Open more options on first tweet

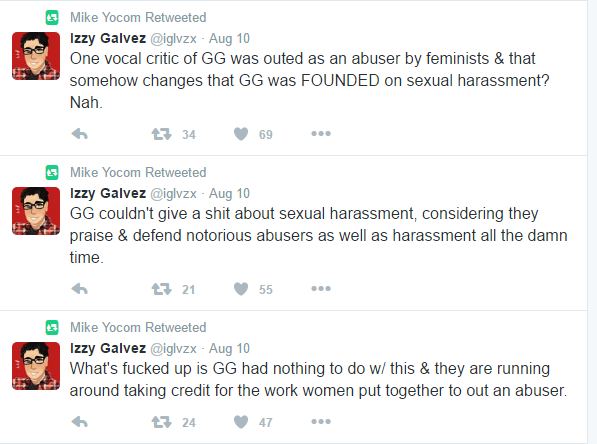click(321, 134)
